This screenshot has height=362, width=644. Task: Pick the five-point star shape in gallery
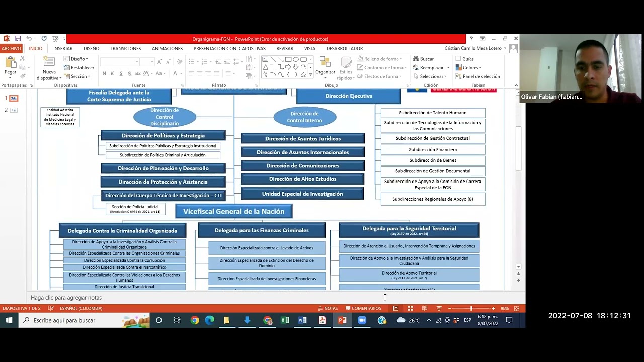[x=303, y=75]
